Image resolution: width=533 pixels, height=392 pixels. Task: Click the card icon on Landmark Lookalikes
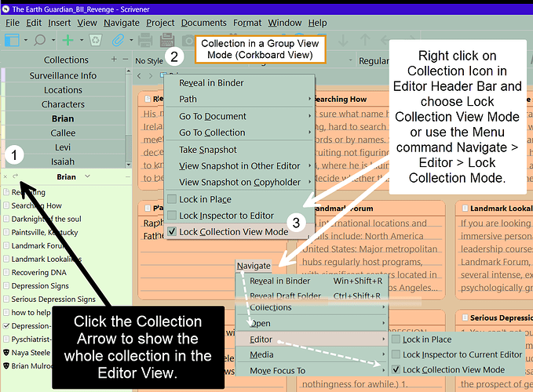tap(465, 209)
